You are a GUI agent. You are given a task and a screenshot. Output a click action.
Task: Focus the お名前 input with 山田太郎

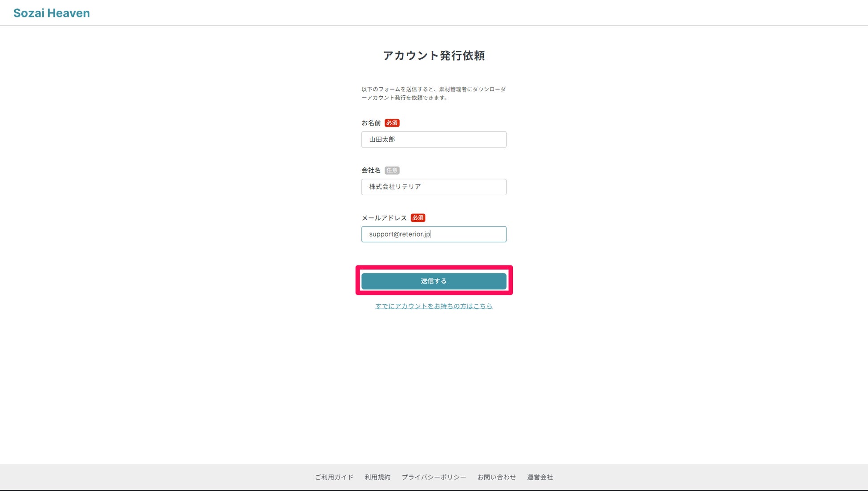point(434,139)
